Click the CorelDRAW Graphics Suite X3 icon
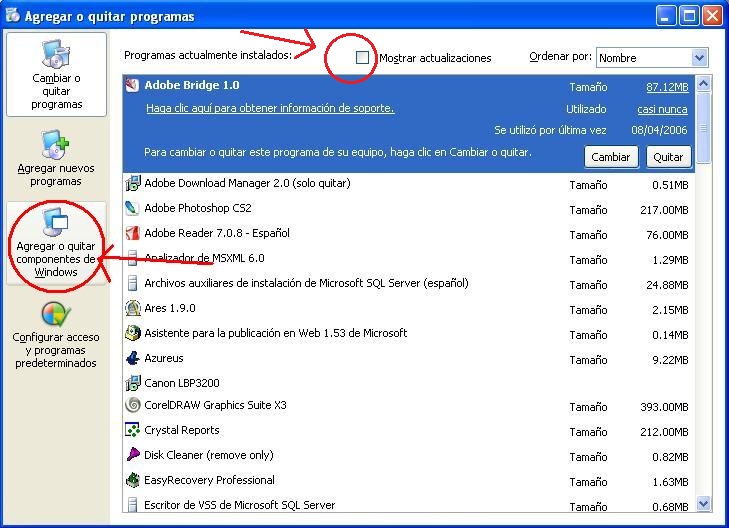Viewport: 729px width, 528px height. [133, 405]
